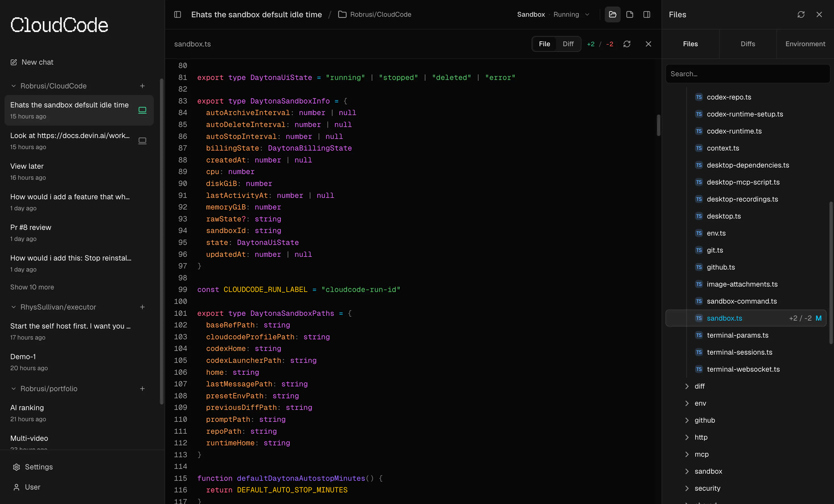
Task: Expand the http folder
Action: [687, 437]
